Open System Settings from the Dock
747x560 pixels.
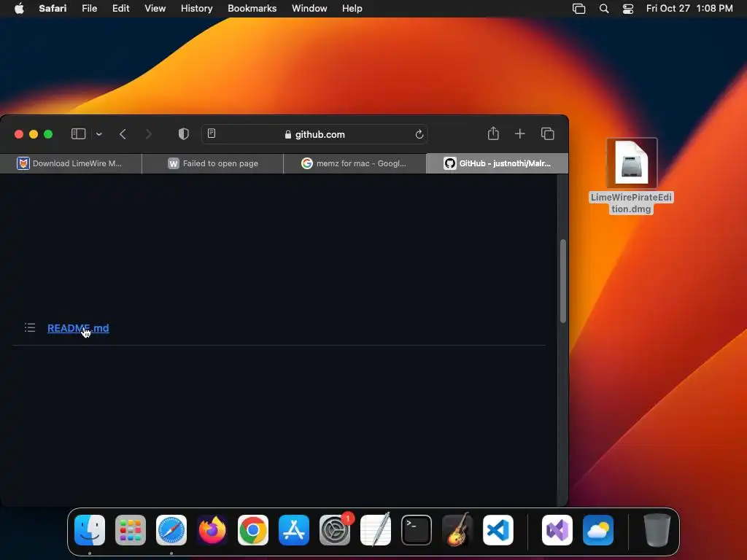click(335, 530)
